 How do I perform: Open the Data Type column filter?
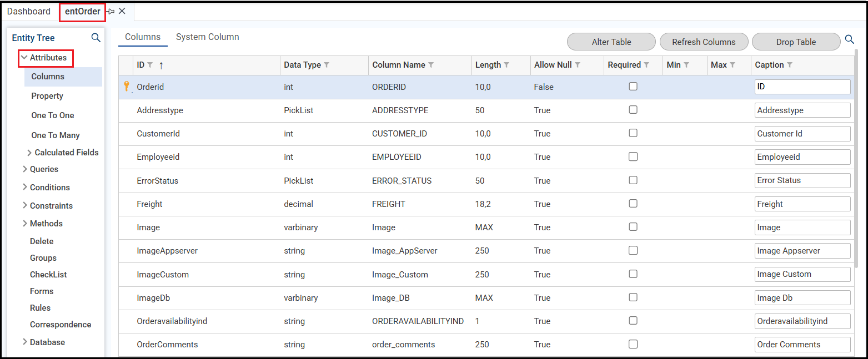(x=327, y=65)
